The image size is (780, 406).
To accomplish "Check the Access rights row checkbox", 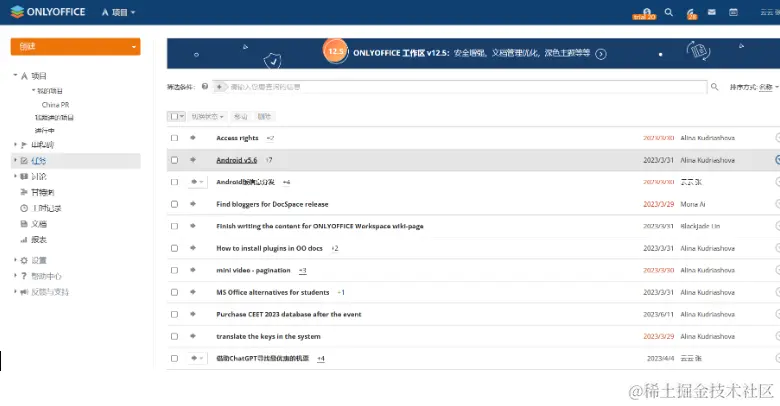I will click(174, 138).
